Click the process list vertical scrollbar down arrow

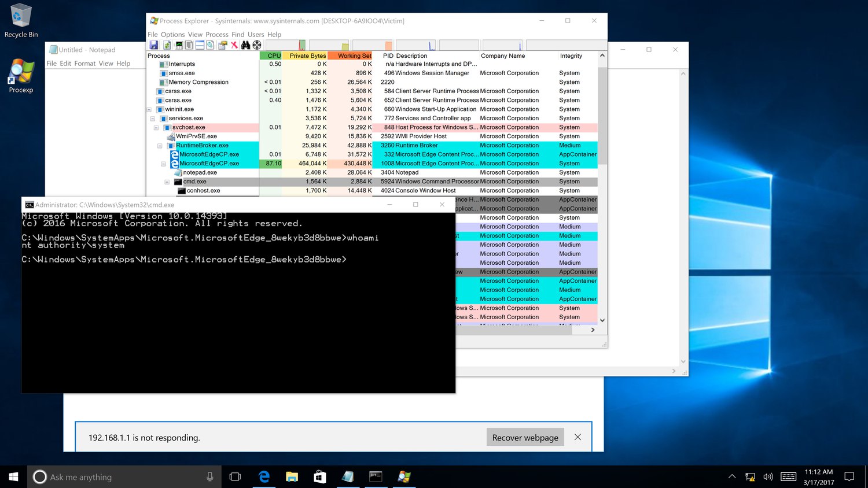[602, 320]
